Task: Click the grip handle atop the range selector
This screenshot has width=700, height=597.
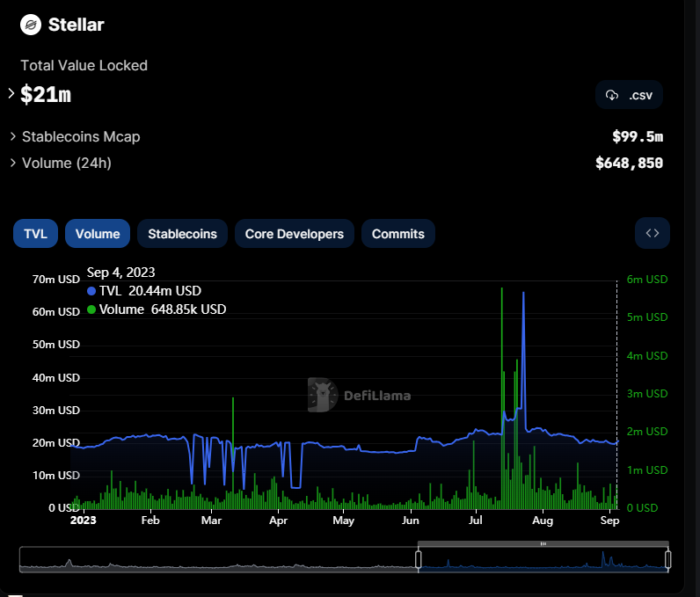Action: coord(543,544)
